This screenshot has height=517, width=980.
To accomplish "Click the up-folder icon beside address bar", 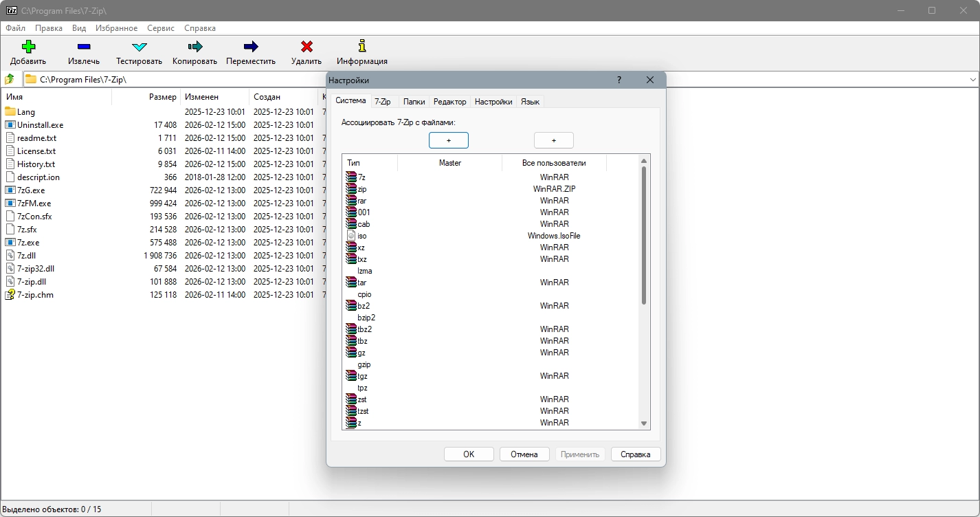I will point(10,80).
